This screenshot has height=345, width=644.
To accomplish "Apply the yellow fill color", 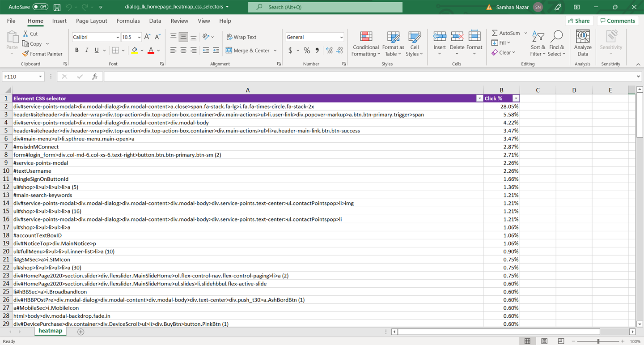I will [134, 51].
